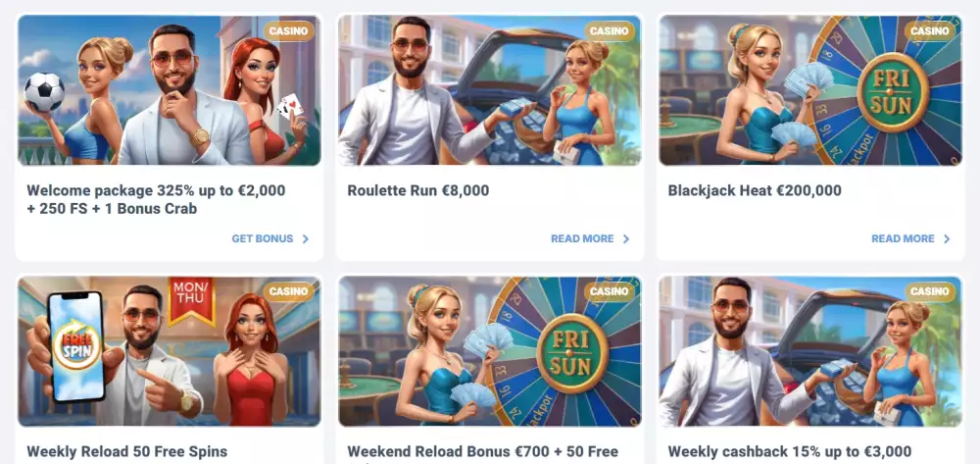Viewport: 980px width, 464px height.
Task: Open READ MORE for Blackjack Heat
Action: coord(904,239)
